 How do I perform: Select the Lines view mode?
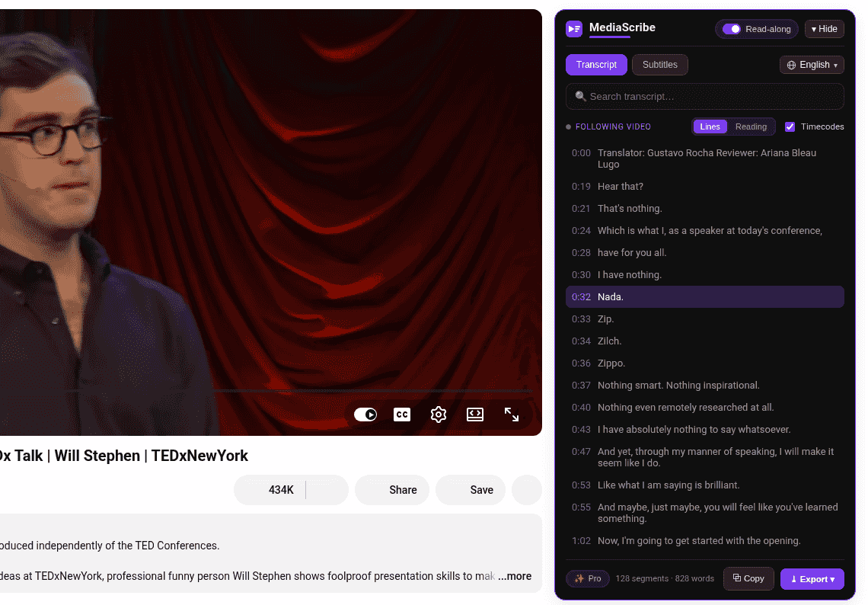710,127
